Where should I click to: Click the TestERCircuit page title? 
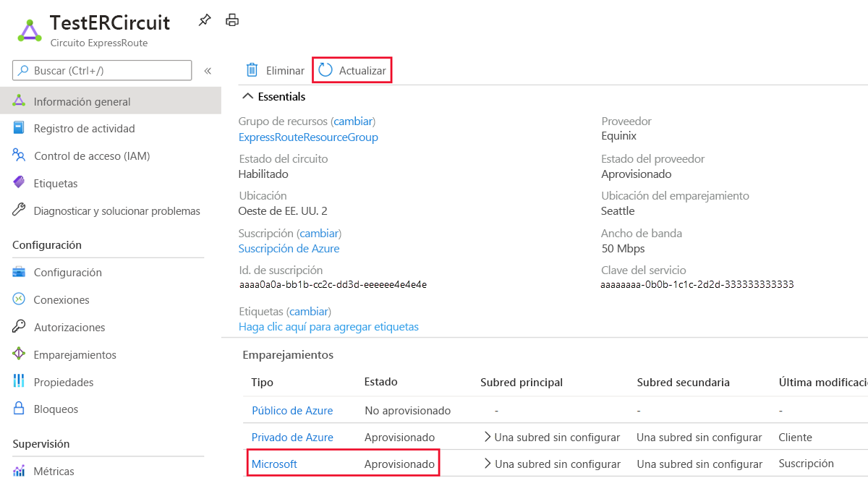click(x=110, y=22)
